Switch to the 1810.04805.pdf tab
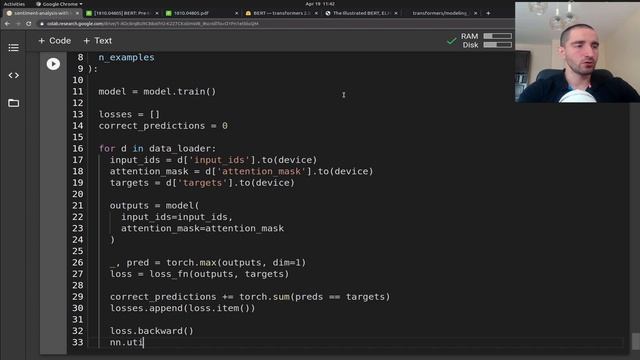640x360 pixels. coord(191,13)
